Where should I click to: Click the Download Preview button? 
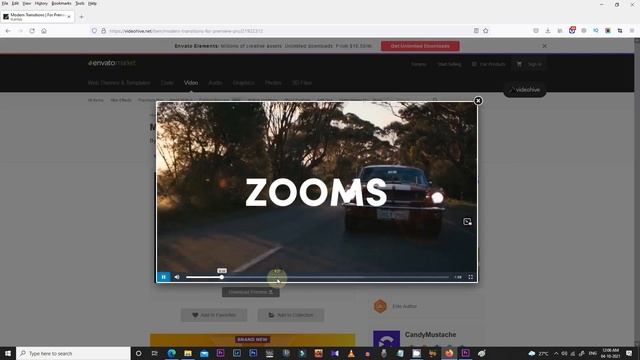[251, 292]
